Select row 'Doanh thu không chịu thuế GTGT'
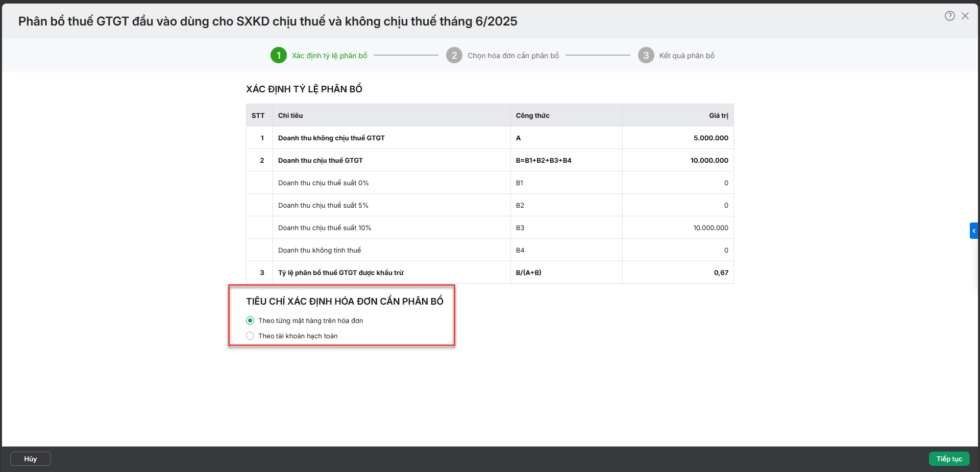The height and width of the screenshot is (472, 980). pyautogui.click(x=490, y=138)
